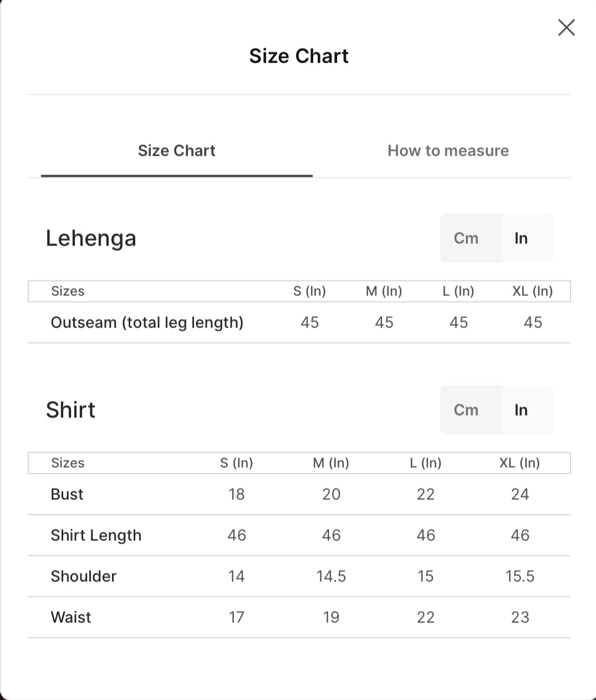Image resolution: width=596 pixels, height=700 pixels.
Task: Switch Shirt units to Cm
Action: point(466,410)
